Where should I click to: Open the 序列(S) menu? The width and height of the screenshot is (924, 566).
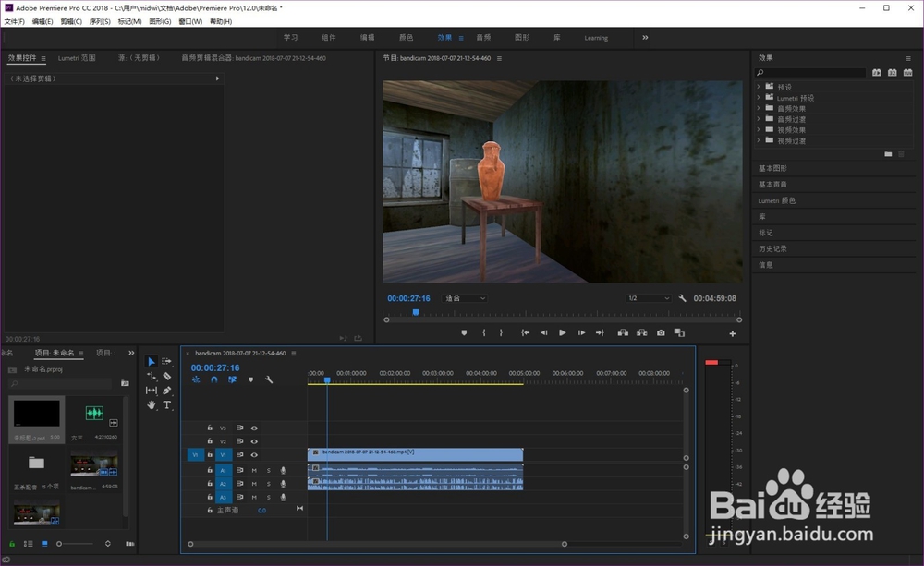100,21
